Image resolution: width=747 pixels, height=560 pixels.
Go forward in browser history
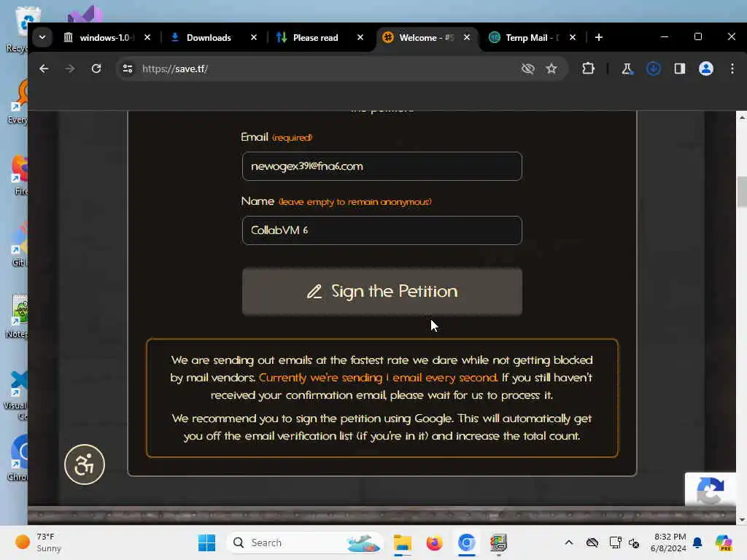point(70,69)
